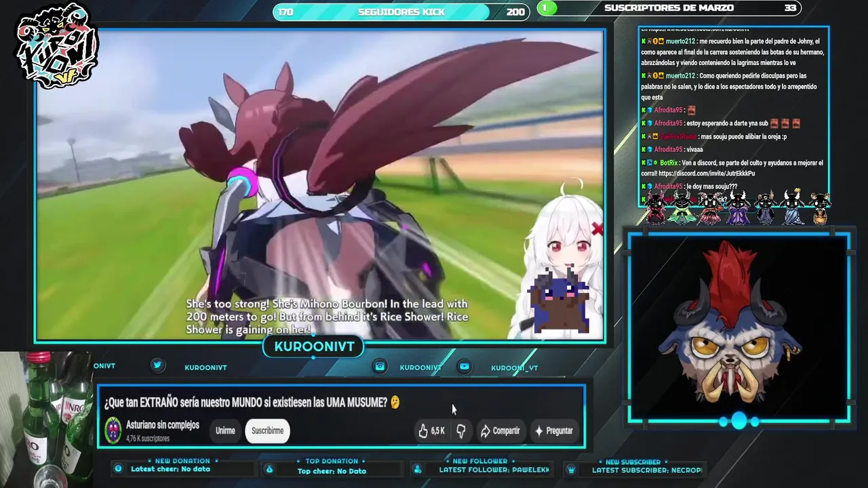
Task: Open the Preguntar ask button
Action: (x=553, y=430)
